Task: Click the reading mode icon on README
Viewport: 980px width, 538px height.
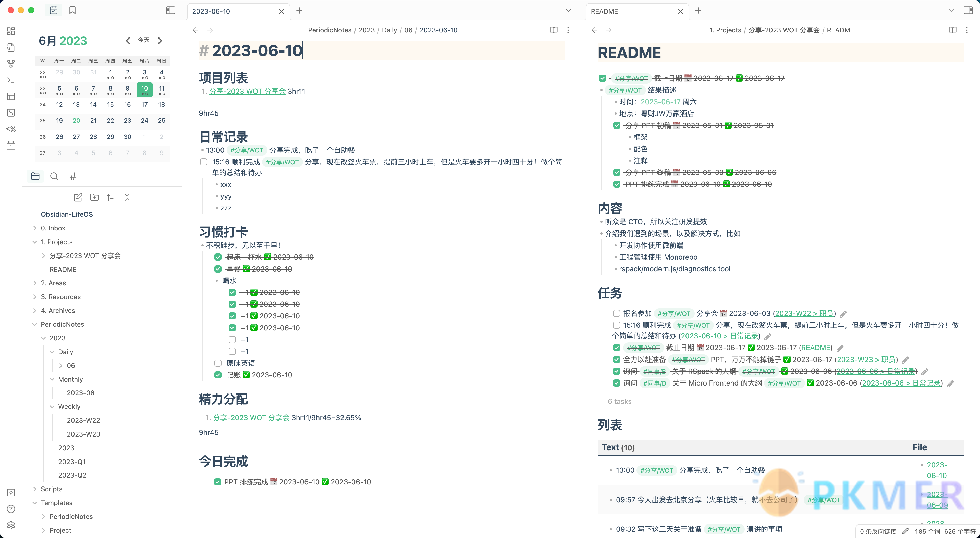Action: (x=953, y=30)
